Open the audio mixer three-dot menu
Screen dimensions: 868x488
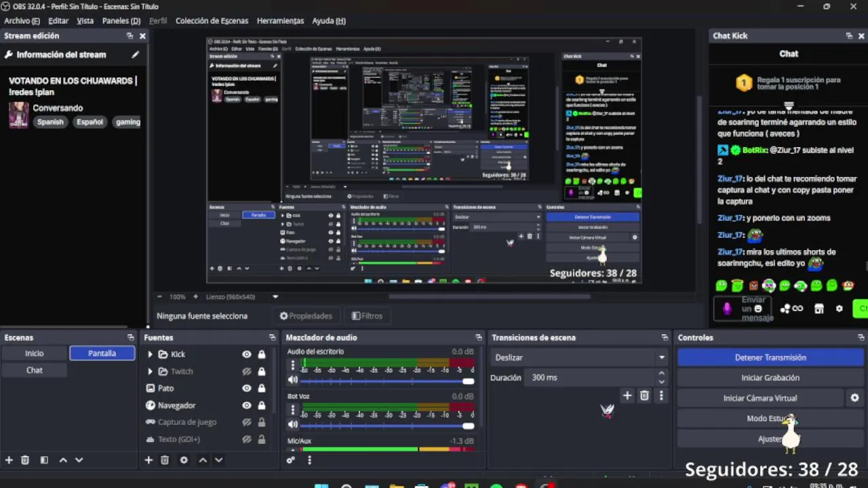pos(309,460)
